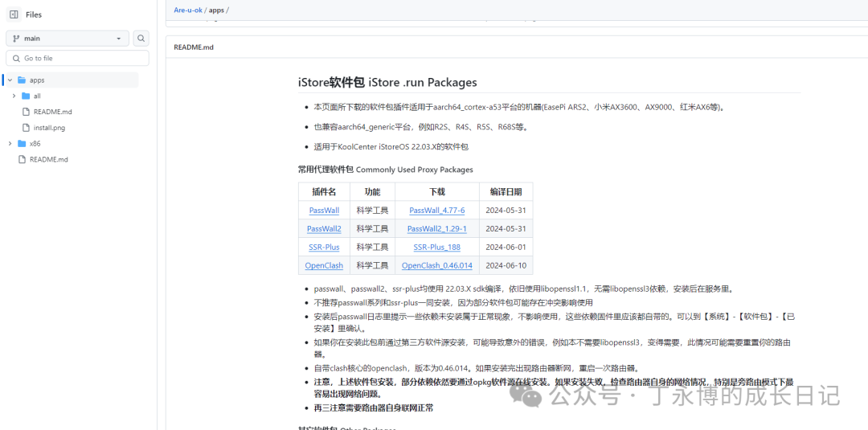Viewport: 868px width, 430px height.
Task: Click the x86 folder icon
Action: (x=22, y=143)
